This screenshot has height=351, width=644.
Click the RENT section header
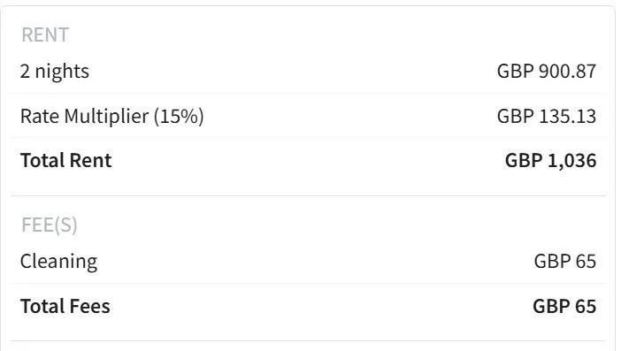tap(45, 34)
